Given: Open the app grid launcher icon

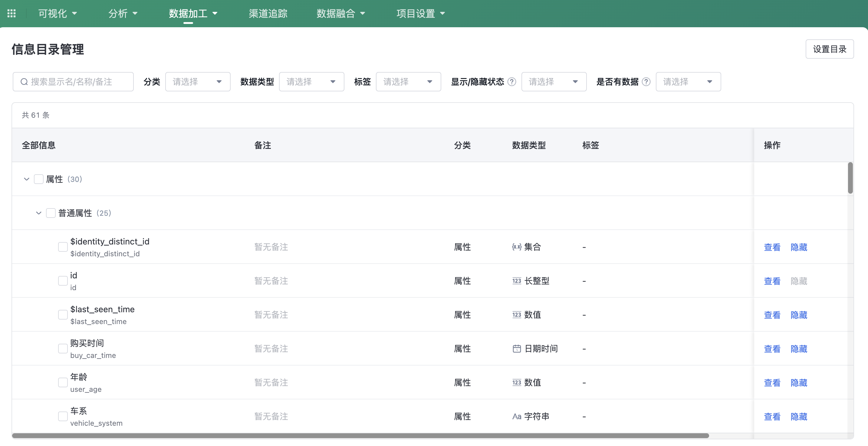Looking at the screenshot, I should click(12, 14).
